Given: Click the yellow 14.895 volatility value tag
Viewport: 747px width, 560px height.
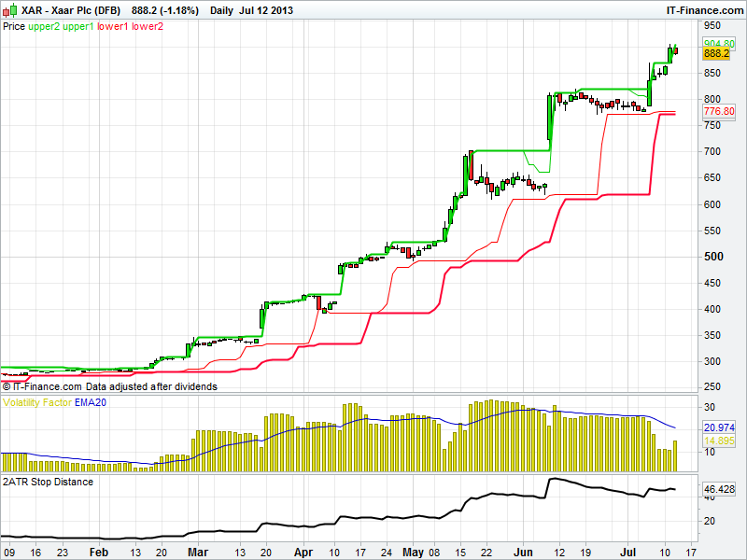Looking at the screenshot, I should pos(719,441).
